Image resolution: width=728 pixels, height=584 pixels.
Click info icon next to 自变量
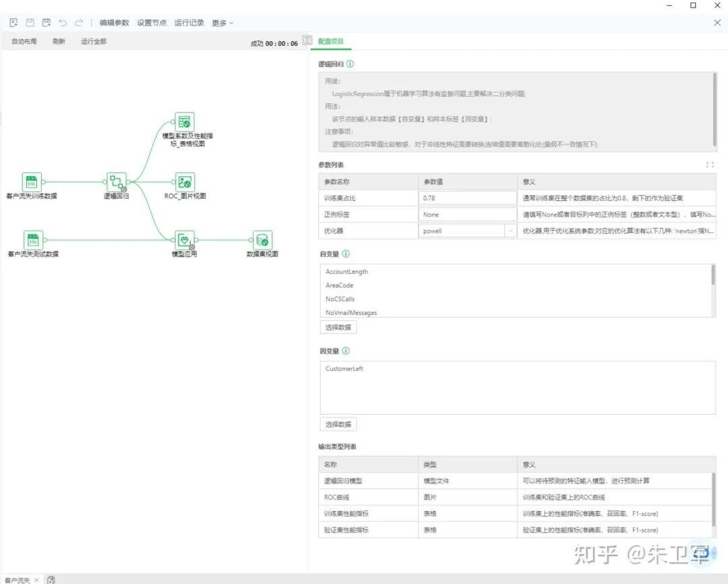[346, 254]
